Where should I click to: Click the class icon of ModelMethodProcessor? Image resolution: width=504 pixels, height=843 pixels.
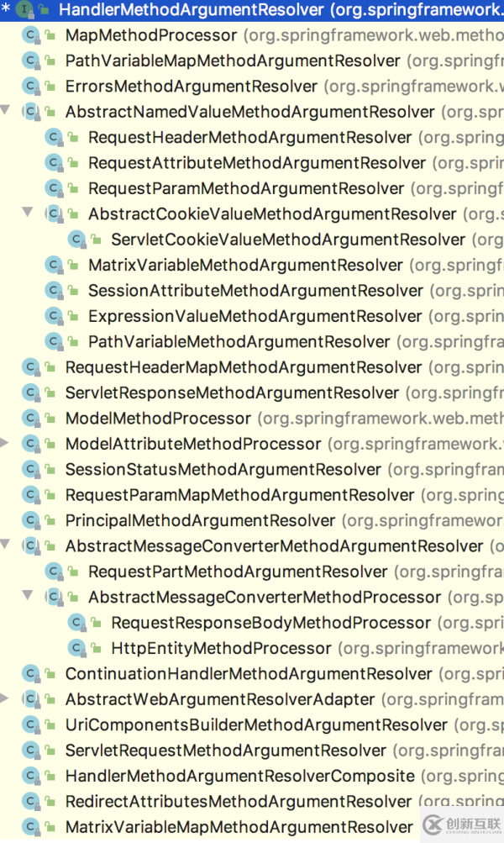click(31, 418)
